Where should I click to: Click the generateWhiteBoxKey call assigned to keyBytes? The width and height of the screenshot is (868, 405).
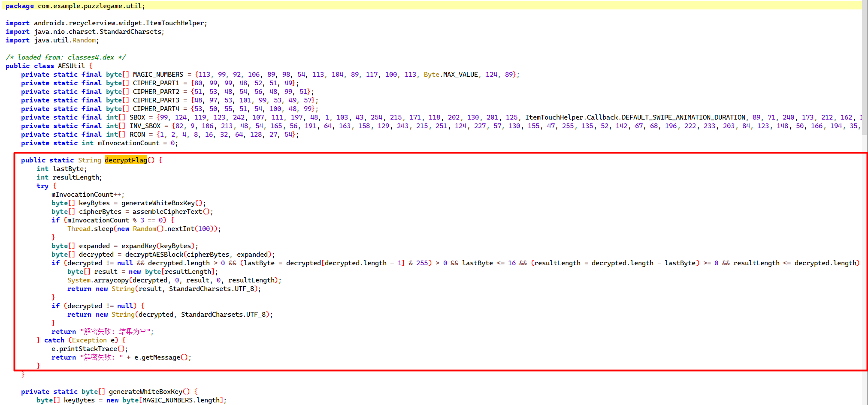point(158,203)
